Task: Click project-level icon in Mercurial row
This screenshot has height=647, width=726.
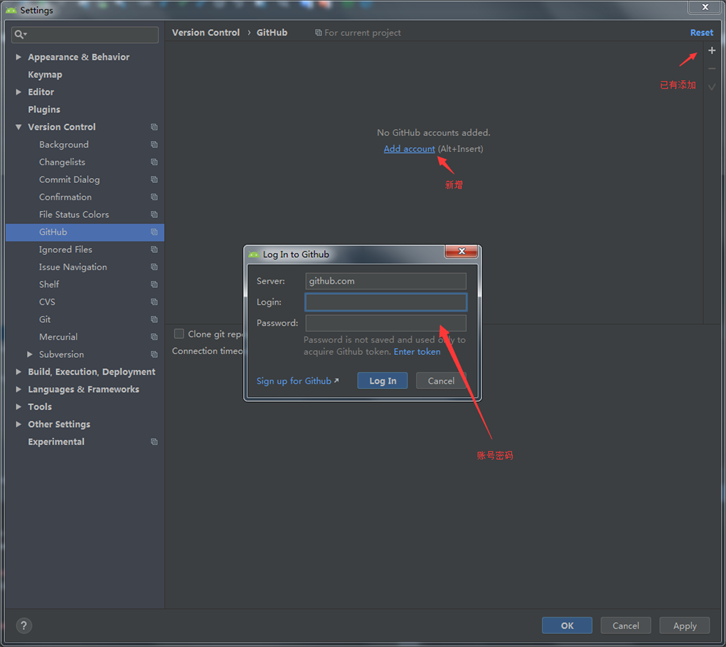Action: click(x=154, y=337)
